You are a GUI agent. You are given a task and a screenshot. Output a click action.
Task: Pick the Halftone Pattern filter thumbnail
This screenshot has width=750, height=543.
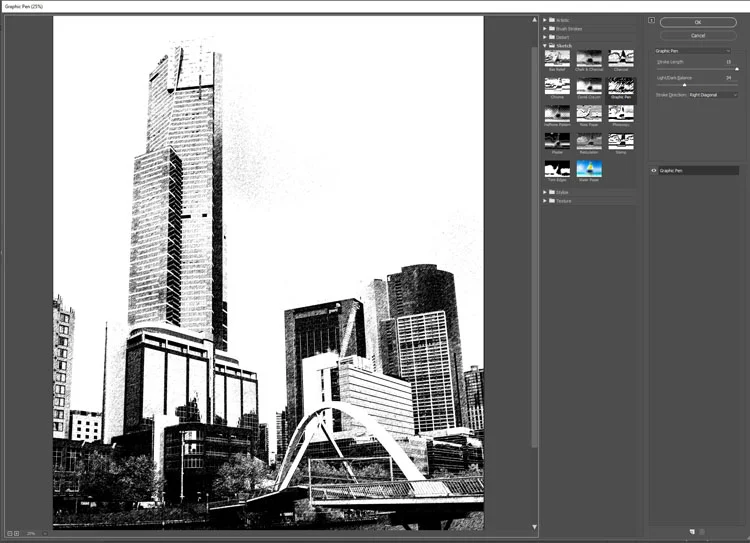pyautogui.click(x=557, y=116)
